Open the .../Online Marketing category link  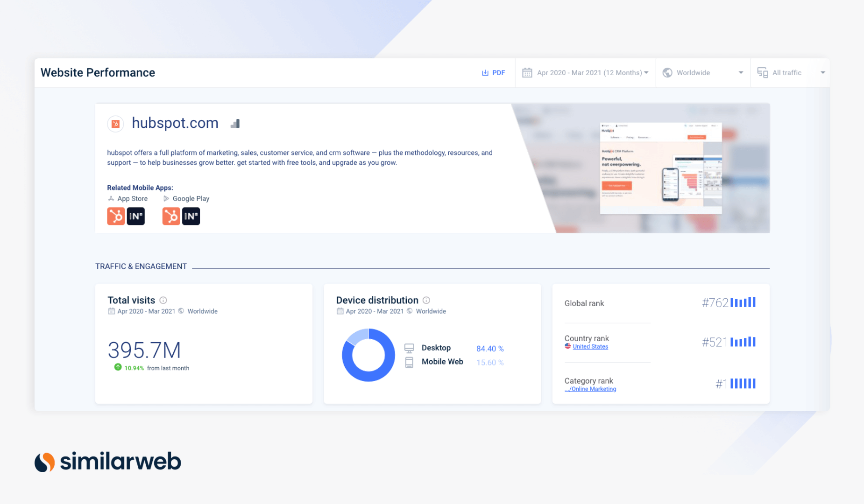point(590,389)
